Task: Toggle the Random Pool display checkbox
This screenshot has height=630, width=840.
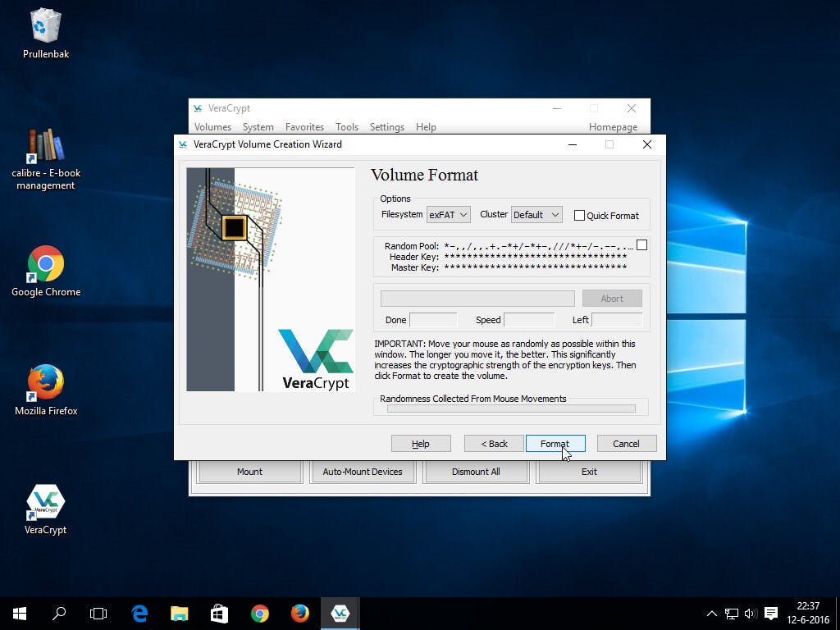Action: [641, 245]
